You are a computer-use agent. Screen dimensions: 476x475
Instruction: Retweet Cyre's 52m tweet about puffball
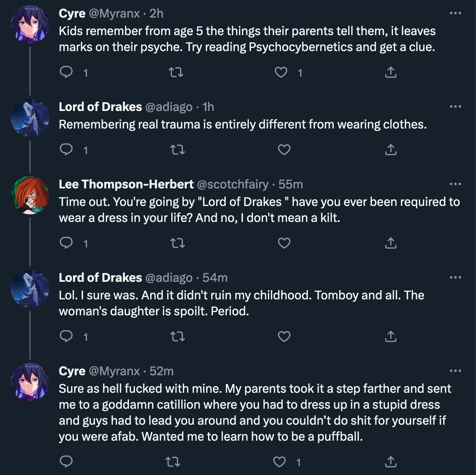173,462
